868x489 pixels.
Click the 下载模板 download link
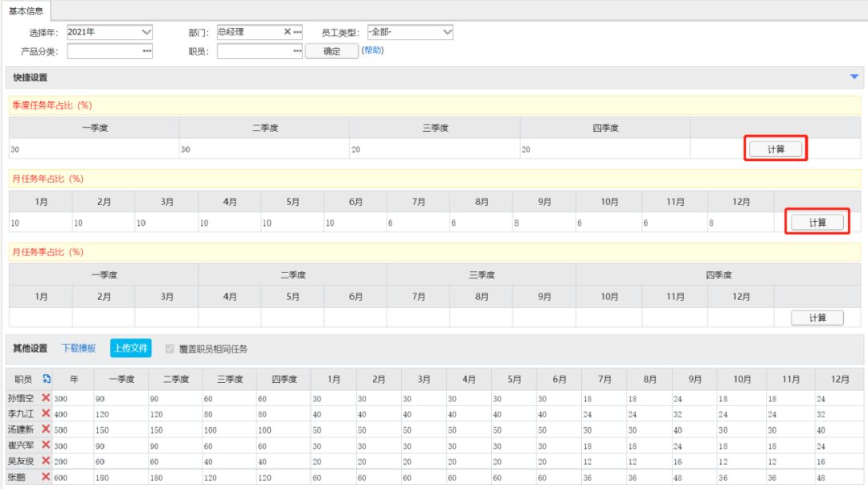click(80, 348)
